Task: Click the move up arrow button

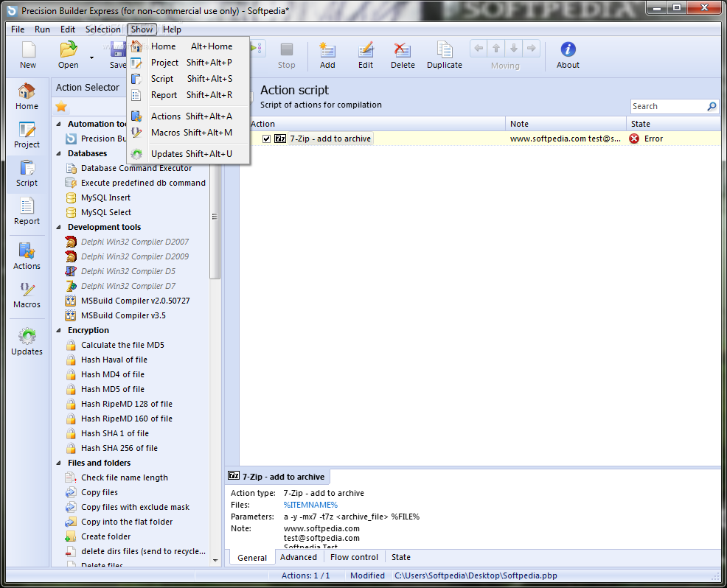Action: pyautogui.click(x=496, y=48)
